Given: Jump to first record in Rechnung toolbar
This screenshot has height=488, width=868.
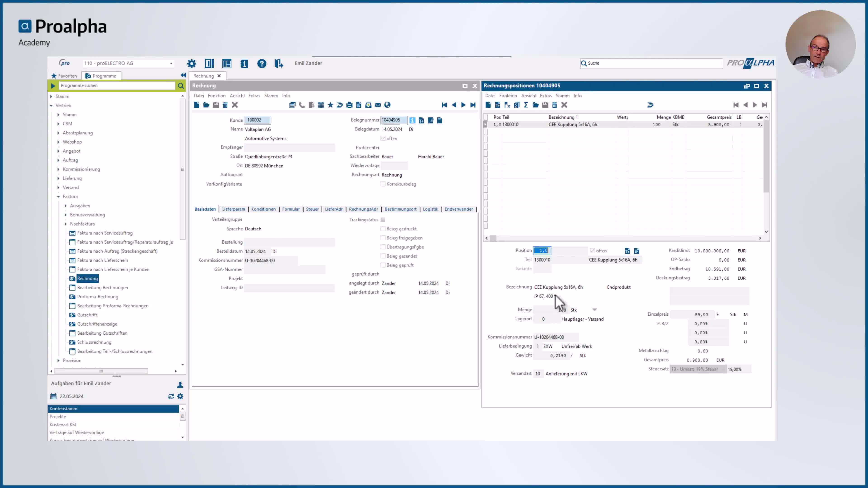Looking at the screenshot, I should pyautogui.click(x=444, y=105).
